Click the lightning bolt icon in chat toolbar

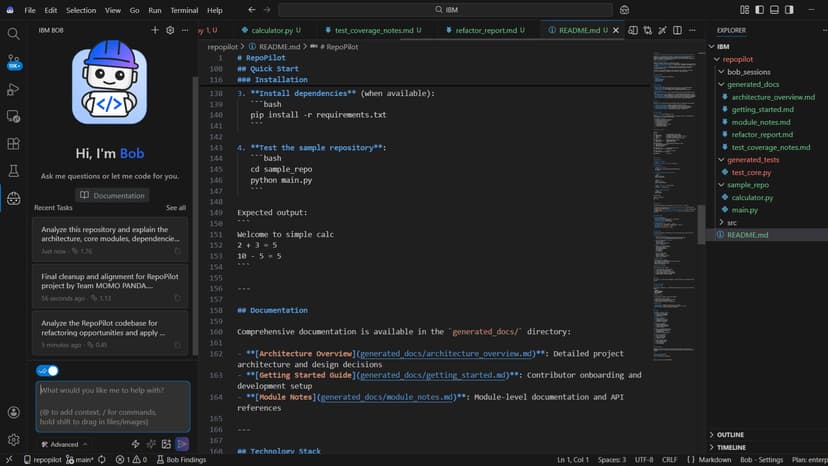pos(135,444)
